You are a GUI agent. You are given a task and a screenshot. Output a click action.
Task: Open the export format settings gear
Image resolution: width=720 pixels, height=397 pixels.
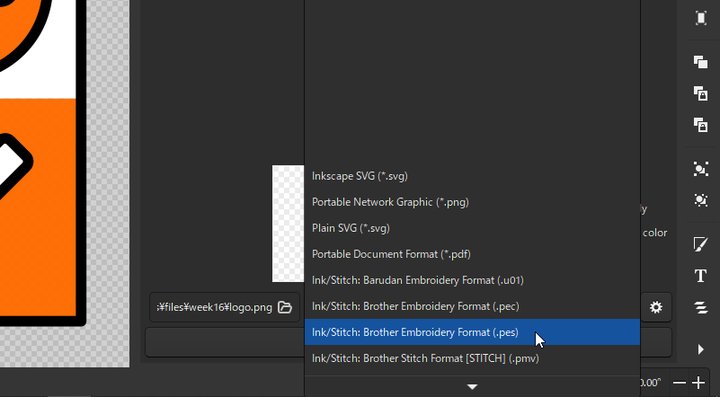coord(656,307)
